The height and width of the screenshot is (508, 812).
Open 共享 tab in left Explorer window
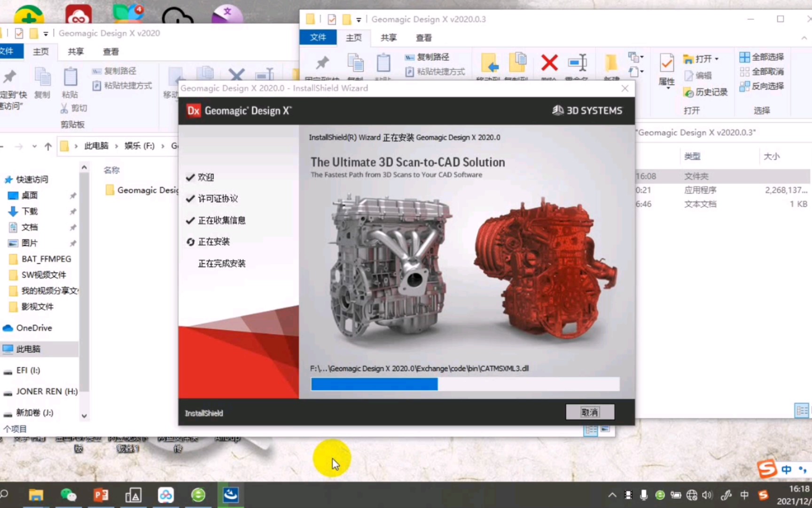(76, 52)
